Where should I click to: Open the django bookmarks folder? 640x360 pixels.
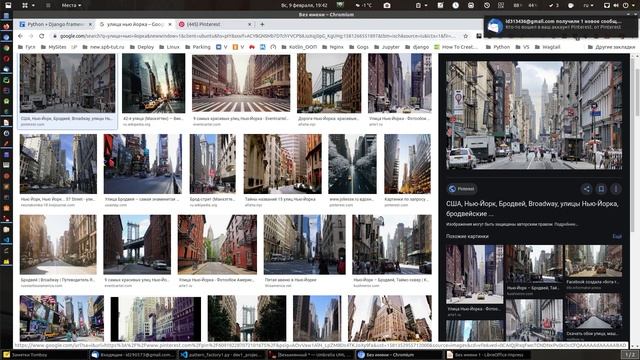point(417,47)
